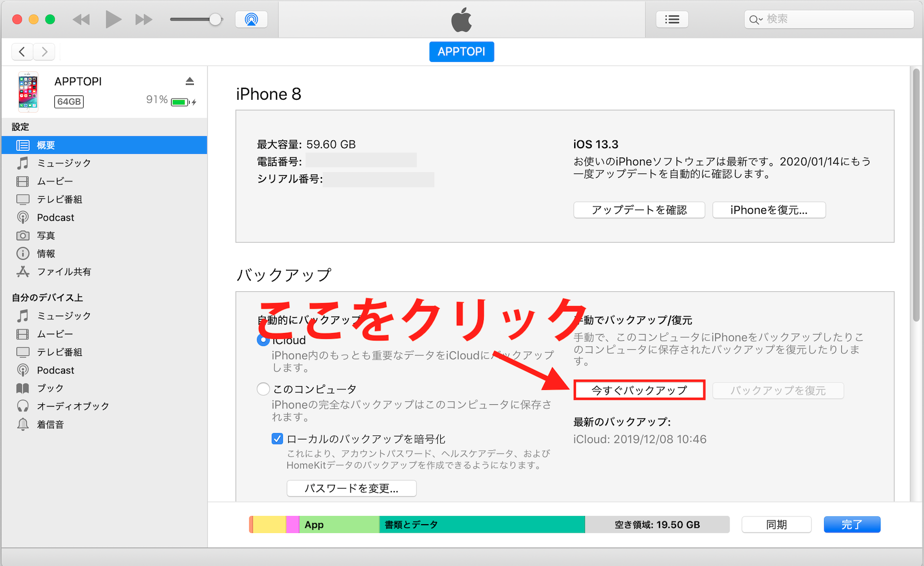The image size is (924, 566).
Task: Open テレビ番組 under 設定
Action: pos(104,199)
